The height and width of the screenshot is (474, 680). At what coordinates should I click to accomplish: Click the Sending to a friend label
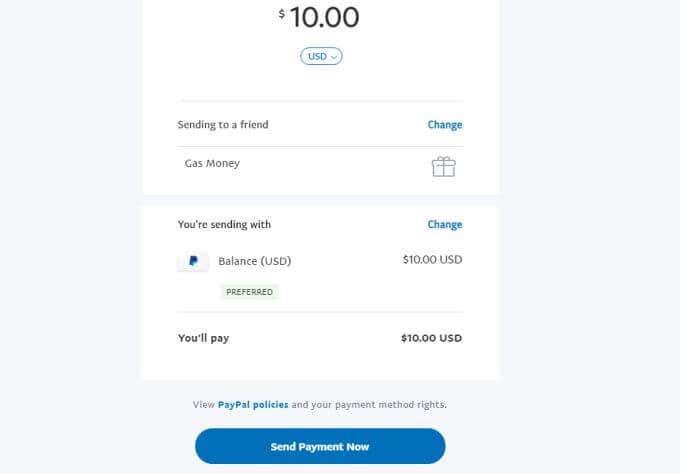pos(223,125)
